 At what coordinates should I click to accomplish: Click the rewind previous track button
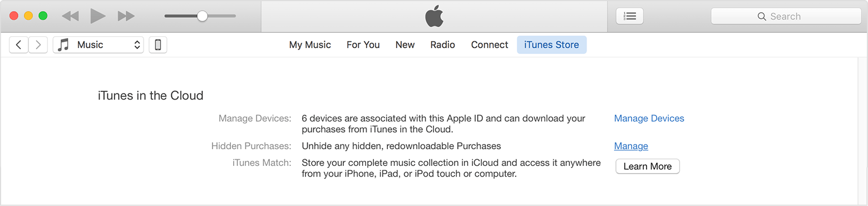[x=70, y=16]
